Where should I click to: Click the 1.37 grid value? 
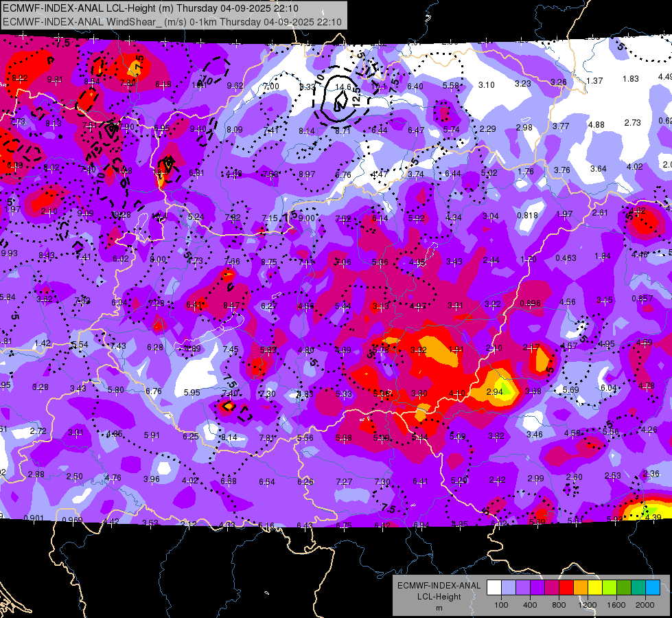[594, 80]
